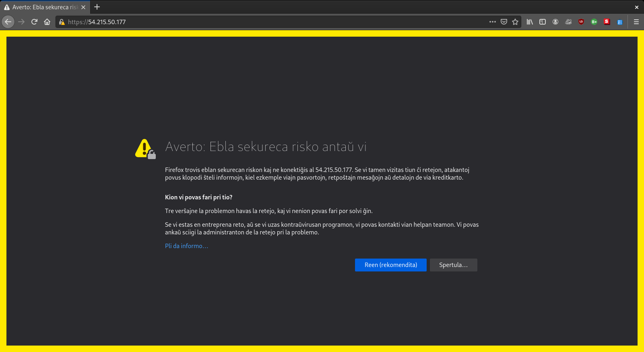Bookmark this page with the star
Image resolution: width=644 pixels, height=352 pixels.
515,22
